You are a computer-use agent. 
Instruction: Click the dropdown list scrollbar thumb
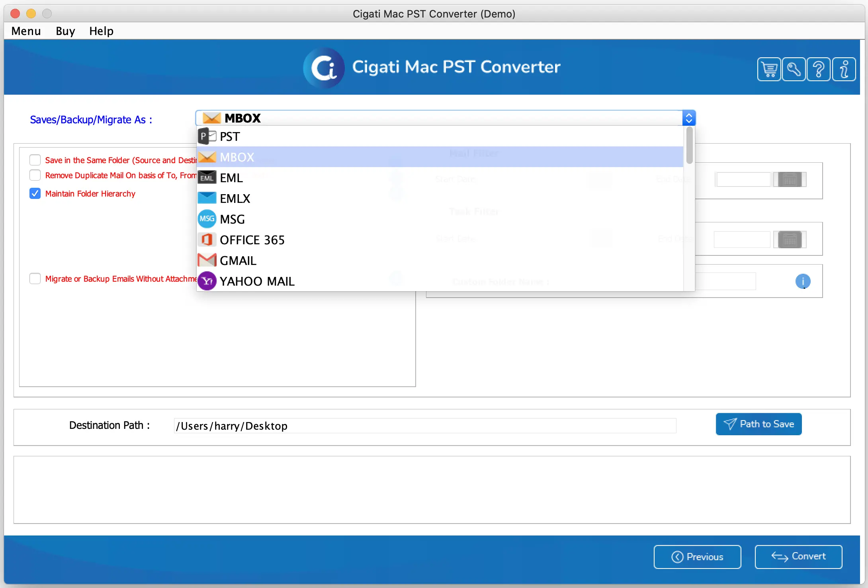[x=689, y=145]
